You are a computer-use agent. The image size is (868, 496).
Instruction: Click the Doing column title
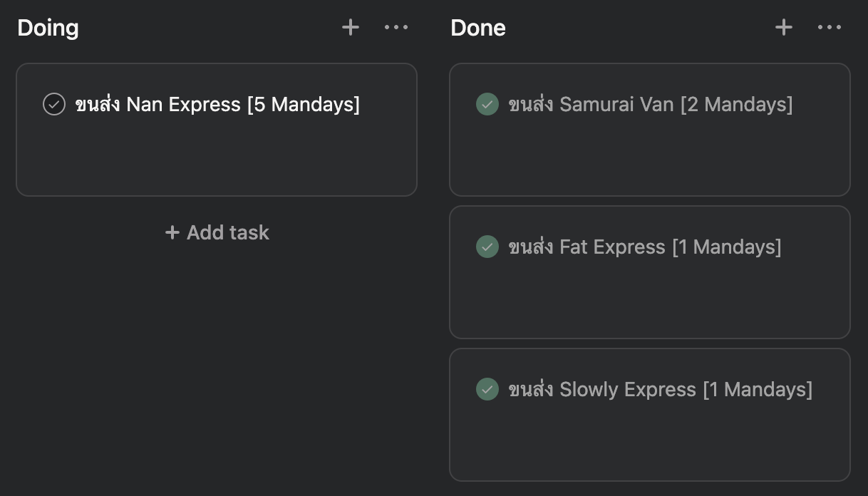pos(48,28)
